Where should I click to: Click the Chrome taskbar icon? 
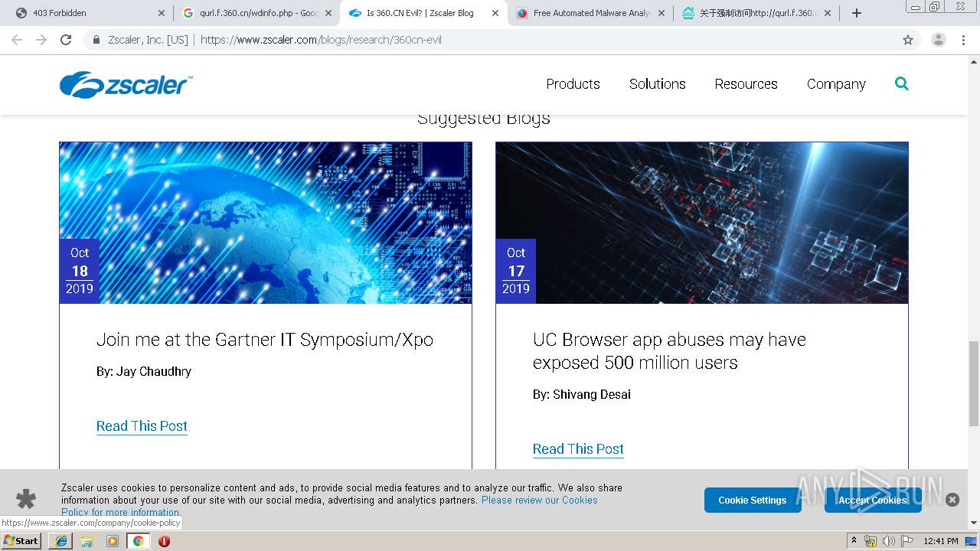point(138,541)
